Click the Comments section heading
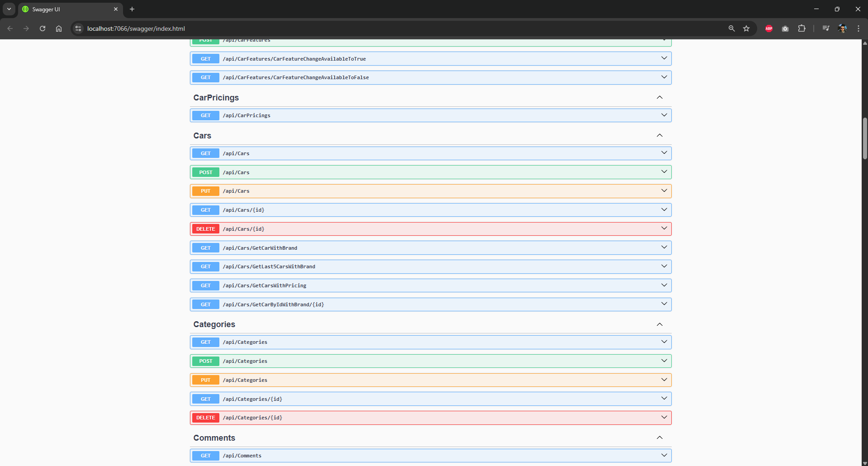The image size is (868, 466). pyautogui.click(x=214, y=438)
